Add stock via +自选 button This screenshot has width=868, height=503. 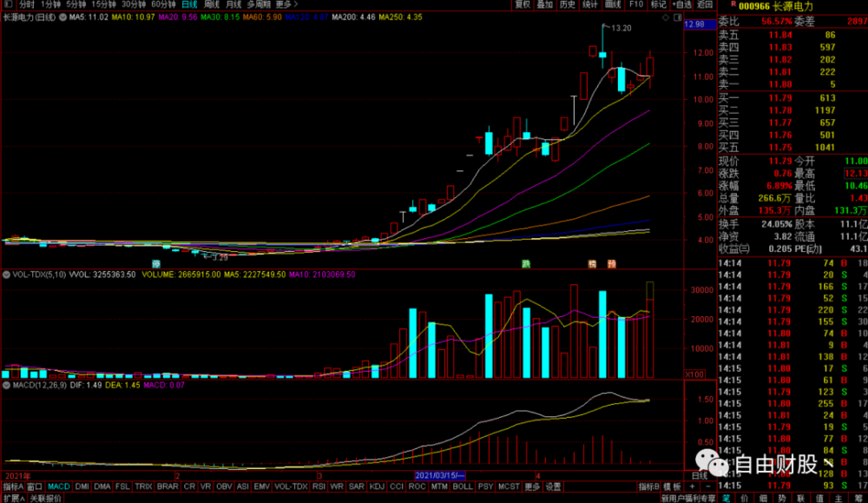point(681,4)
